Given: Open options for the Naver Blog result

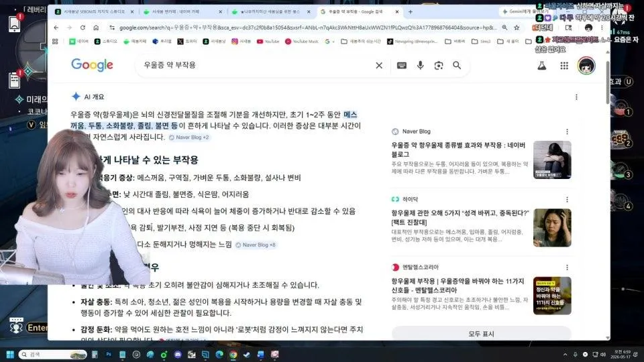Looking at the screenshot, I should click(x=568, y=131).
